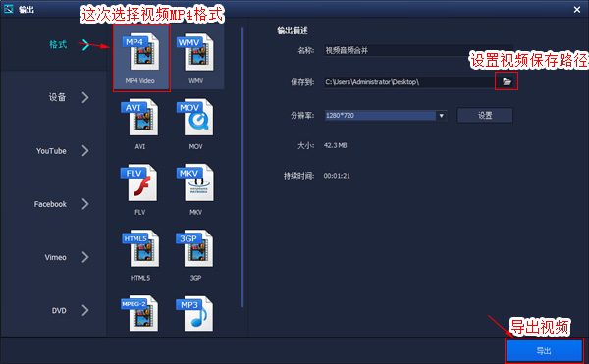Click the app logo in title bar
The width and height of the screenshot is (589, 364).
click(x=8, y=9)
